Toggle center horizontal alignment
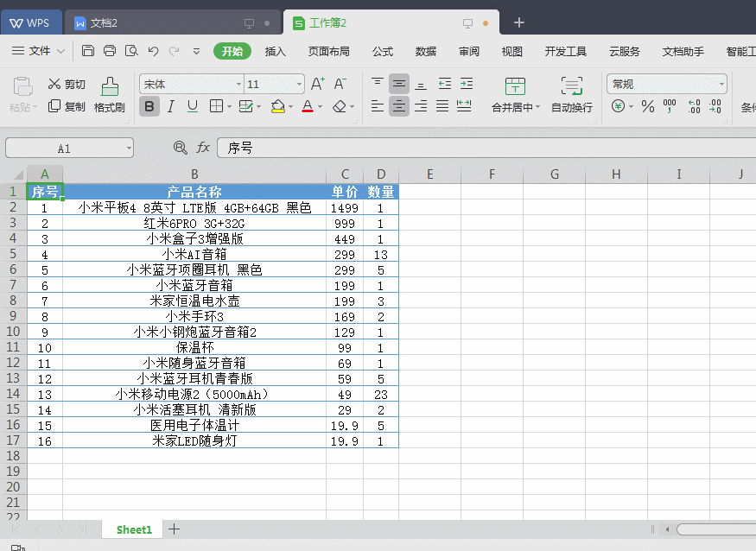The width and height of the screenshot is (756, 551). (398, 106)
